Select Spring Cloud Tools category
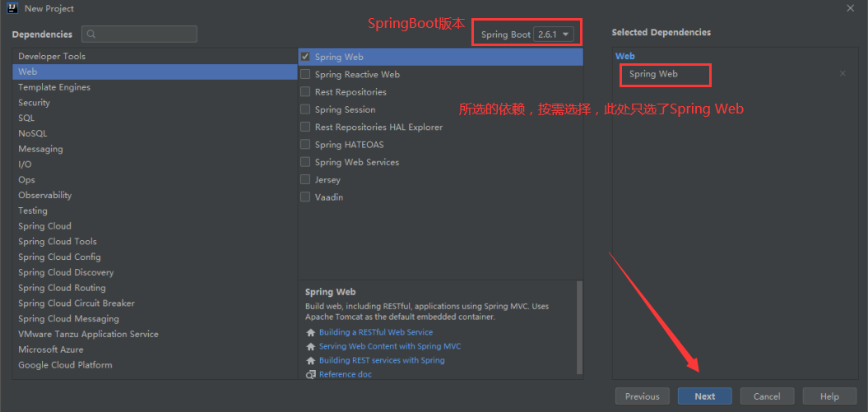The height and width of the screenshot is (412, 868). coord(155,242)
